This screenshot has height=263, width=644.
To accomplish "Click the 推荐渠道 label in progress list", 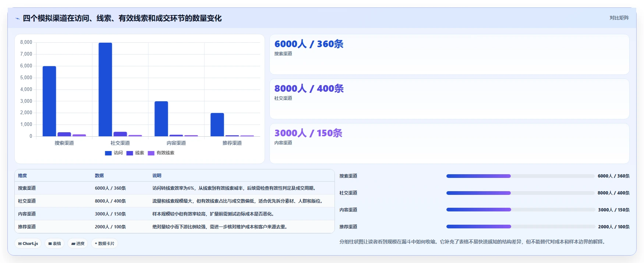I will pyautogui.click(x=348, y=227).
